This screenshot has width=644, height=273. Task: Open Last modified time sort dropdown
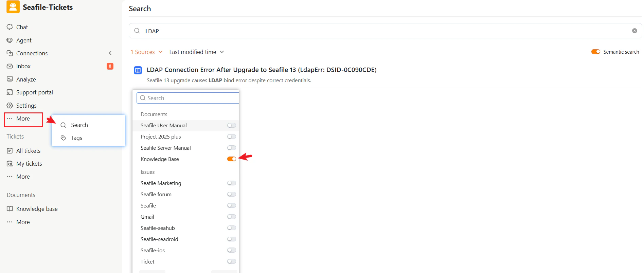click(x=197, y=52)
